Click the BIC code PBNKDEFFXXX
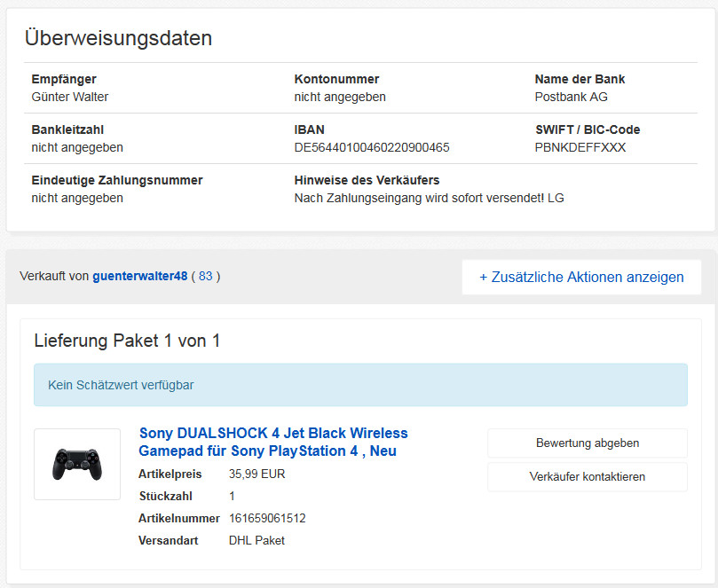This screenshot has height=588, width=718. click(580, 147)
